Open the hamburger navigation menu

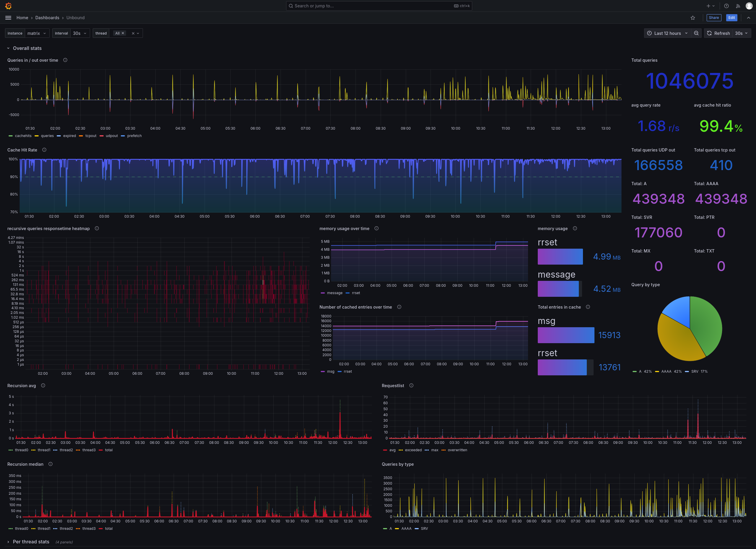(x=8, y=18)
